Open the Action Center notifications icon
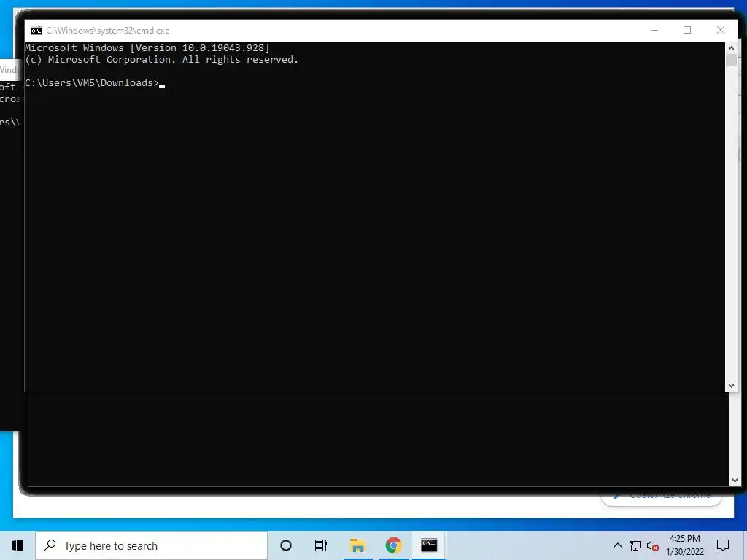The height and width of the screenshot is (560, 747). pos(723,545)
